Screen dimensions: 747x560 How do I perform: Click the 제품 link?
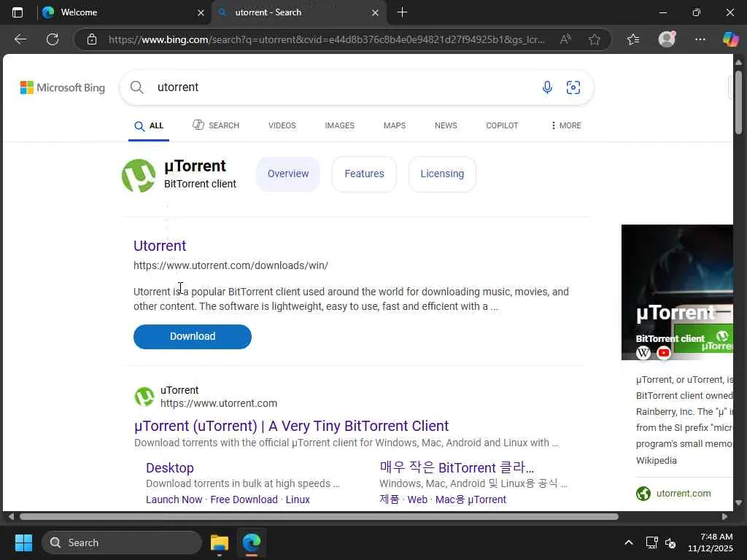click(x=390, y=499)
